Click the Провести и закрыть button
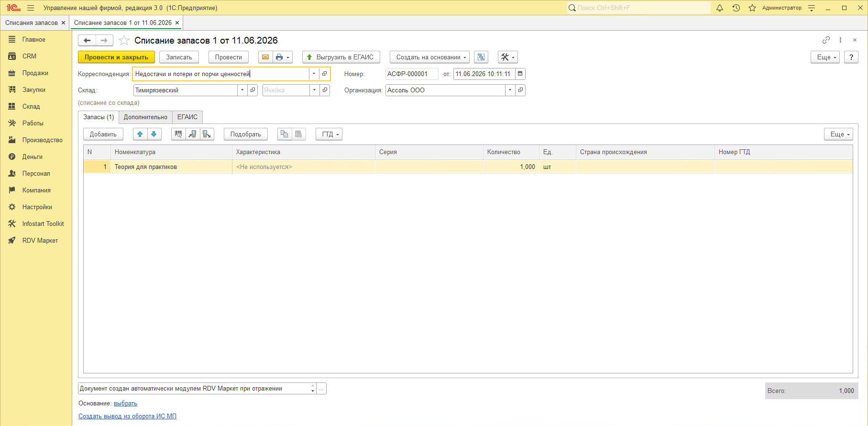Screen dimensions: 868x426 tap(116, 57)
